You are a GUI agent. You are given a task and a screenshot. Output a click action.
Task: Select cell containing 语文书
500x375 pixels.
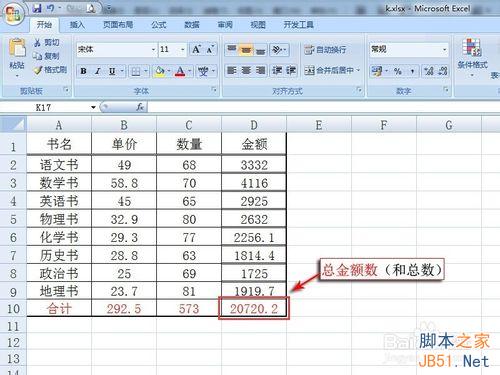59,165
